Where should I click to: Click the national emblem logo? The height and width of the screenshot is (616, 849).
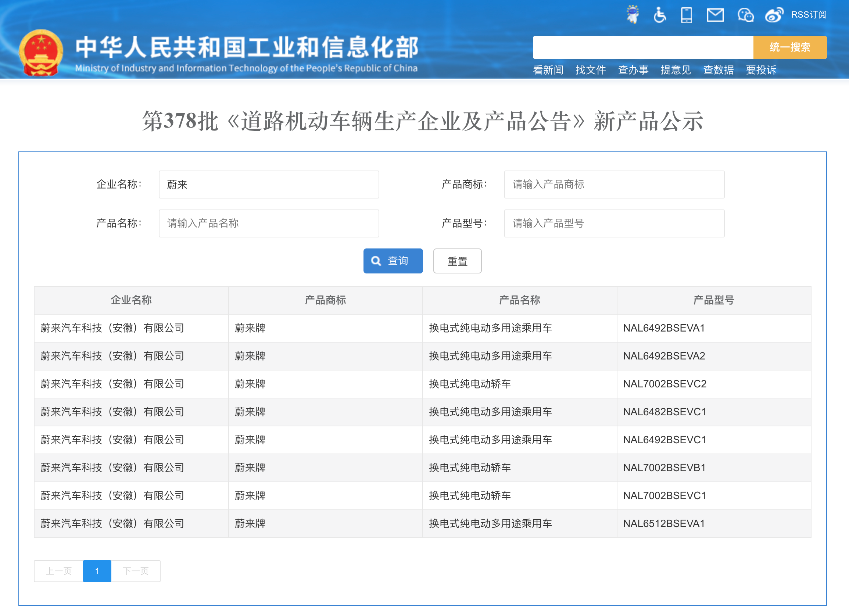pos(41,53)
